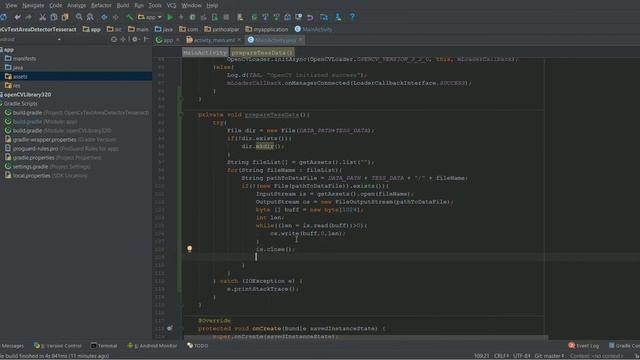Start debugging with the bug icon
The image size is (640, 360).
tap(193, 17)
